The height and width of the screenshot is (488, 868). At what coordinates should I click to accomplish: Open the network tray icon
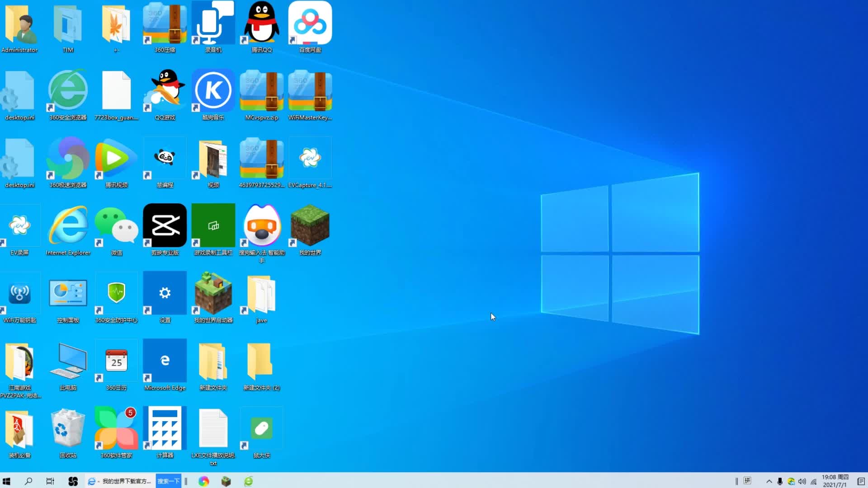813,482
